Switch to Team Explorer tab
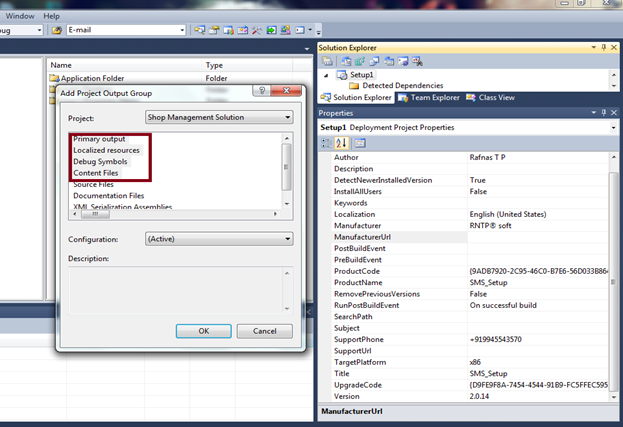623x427 pixels. coord(429,97)
